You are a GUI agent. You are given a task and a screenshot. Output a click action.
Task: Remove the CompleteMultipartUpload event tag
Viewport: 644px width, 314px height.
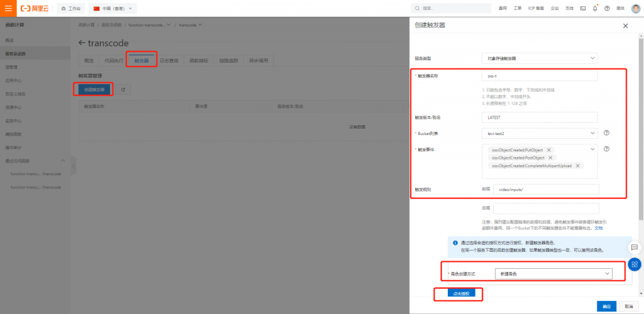pos(577,166)
